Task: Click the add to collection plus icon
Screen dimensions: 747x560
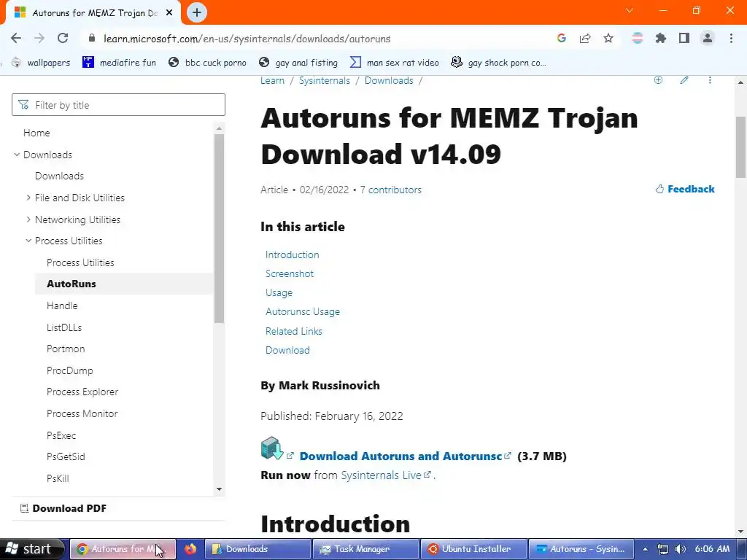Action: tap(659, 80)
